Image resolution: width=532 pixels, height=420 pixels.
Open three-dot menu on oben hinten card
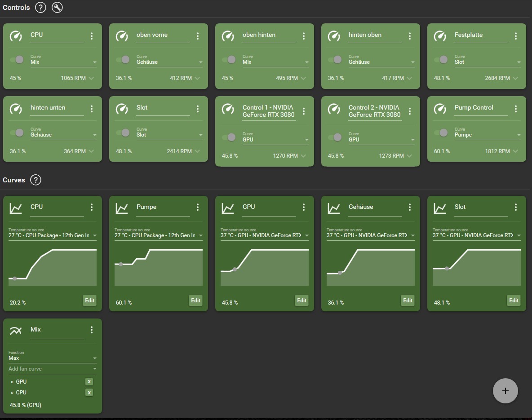click(304, 36)
